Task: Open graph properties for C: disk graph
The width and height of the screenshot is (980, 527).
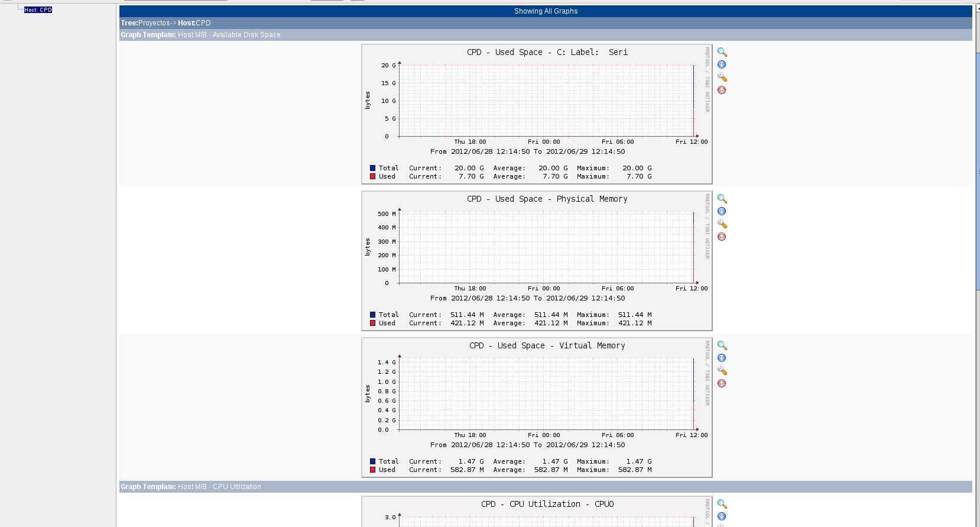Action: (722, 77)
